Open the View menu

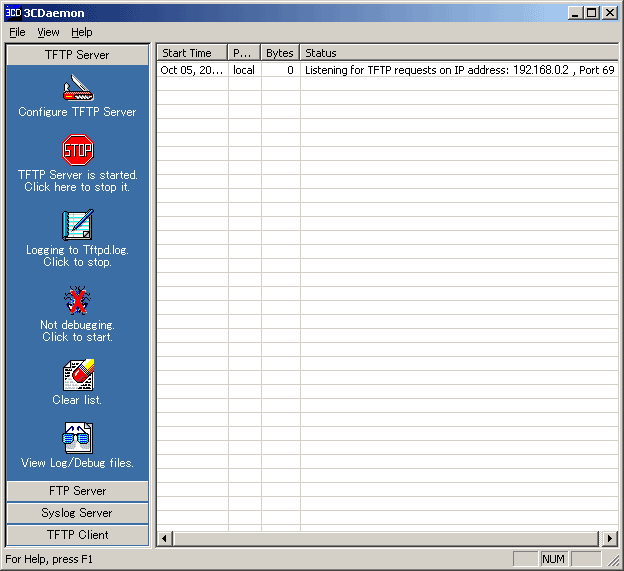click(x=48, y=32)
